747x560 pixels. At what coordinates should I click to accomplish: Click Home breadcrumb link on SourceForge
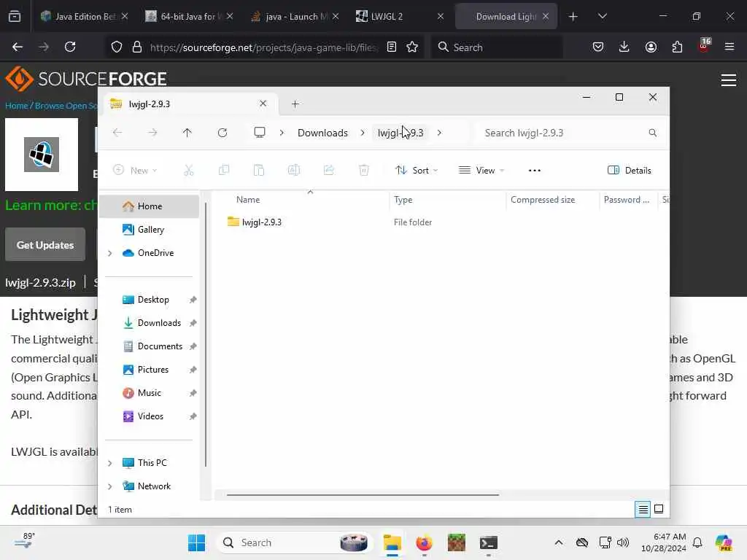tap(16, 106)
